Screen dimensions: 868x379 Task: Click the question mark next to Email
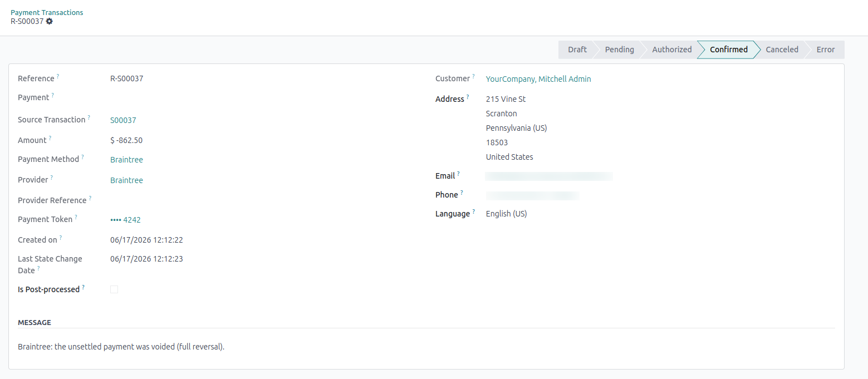click(x=458, y=173)
